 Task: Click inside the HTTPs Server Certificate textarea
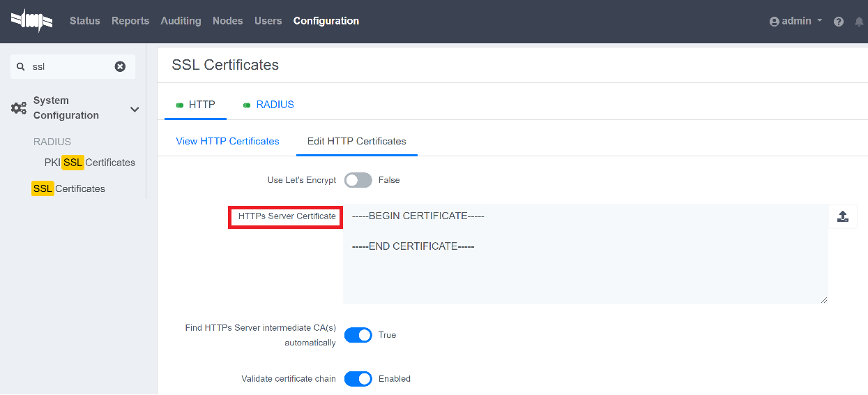[584, 265]
